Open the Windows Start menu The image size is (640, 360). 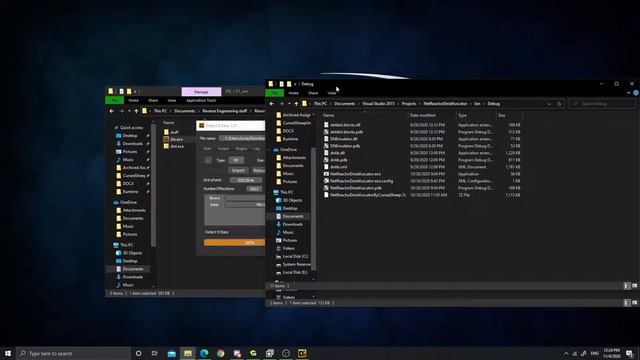(x=8, y=353)
